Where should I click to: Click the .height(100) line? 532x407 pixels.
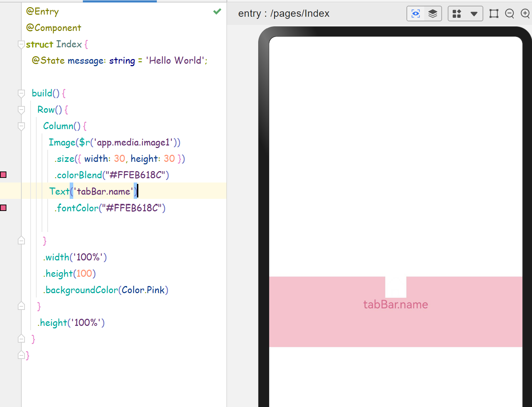click(x=69, y=273)
